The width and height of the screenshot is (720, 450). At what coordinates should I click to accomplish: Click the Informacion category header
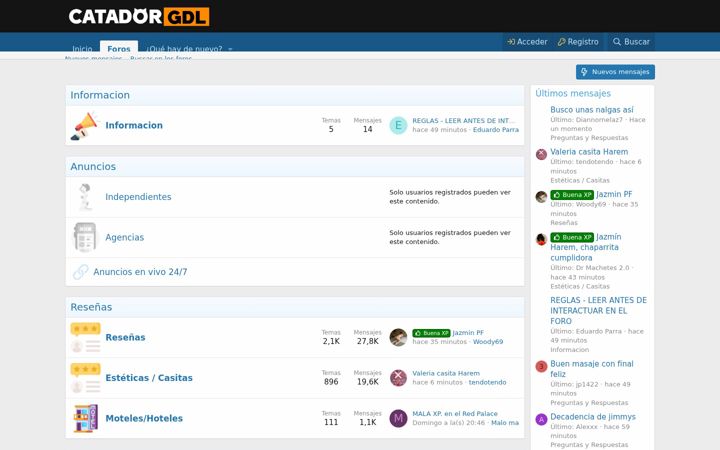[x=100, y=95]
